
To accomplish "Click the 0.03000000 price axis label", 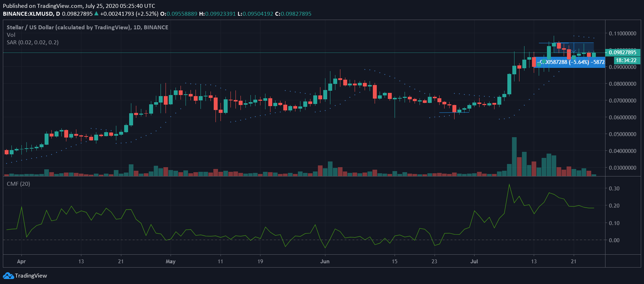I will point(623,168).
